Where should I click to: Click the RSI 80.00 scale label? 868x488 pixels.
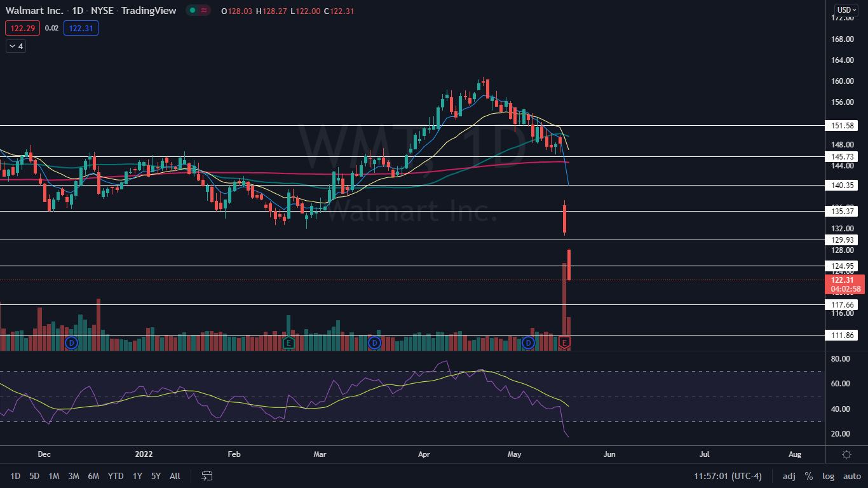tap(840, 359)
